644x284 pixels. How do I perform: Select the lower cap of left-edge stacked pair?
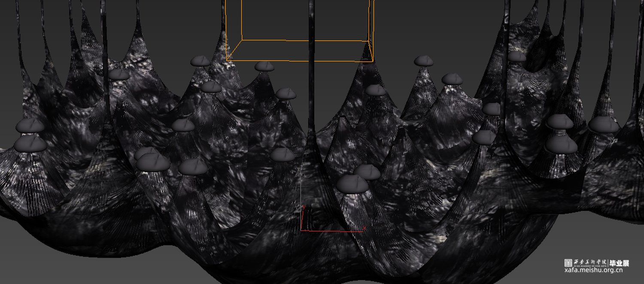[x=30, y=144]
